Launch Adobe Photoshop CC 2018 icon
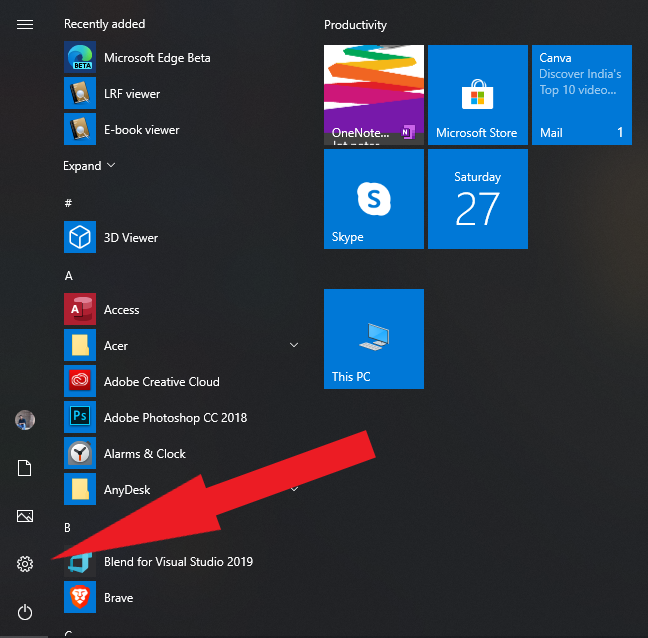This screenshot has height=638, width=648. click(x=80, y=417)
